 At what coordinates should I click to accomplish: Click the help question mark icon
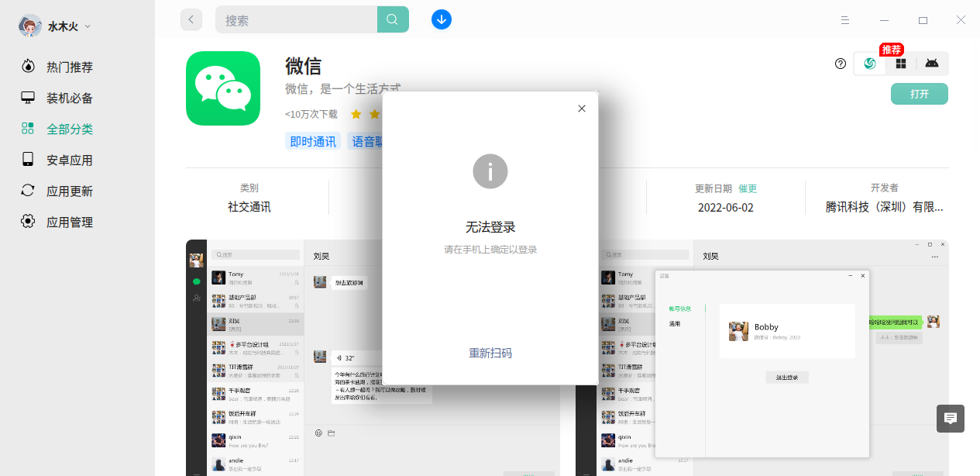tap(841, 63)
